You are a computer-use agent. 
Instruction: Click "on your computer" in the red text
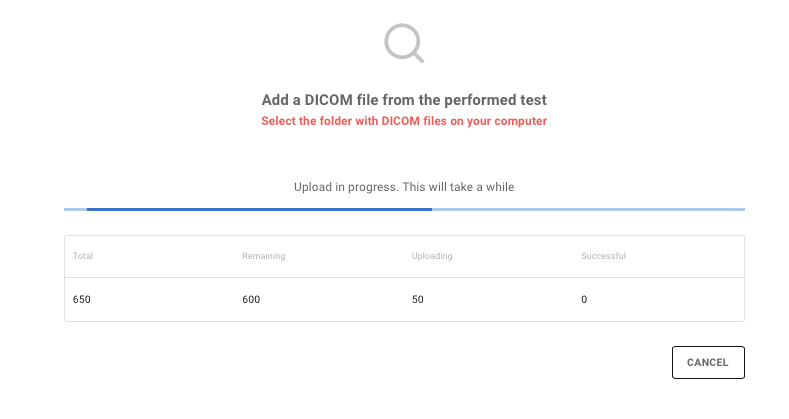coord(501,121)
